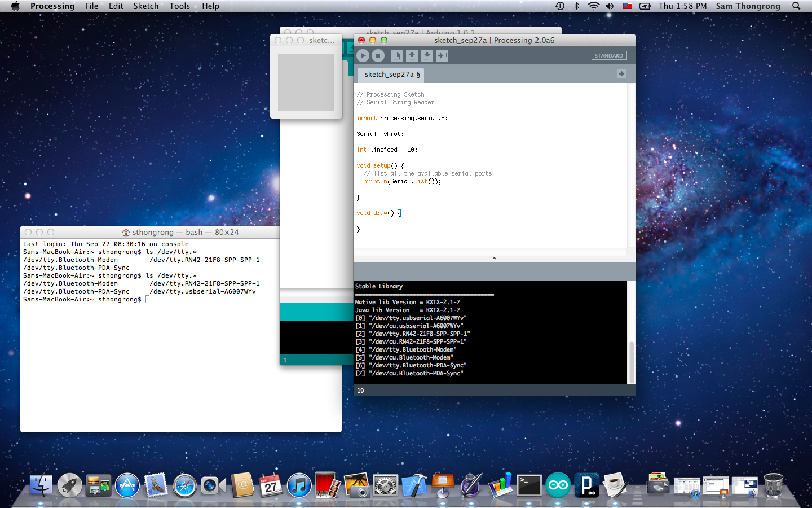Open the App Store Dock icon
This screenshot has width=812, height=508.
pyautogui.click(x=127, y=485)
